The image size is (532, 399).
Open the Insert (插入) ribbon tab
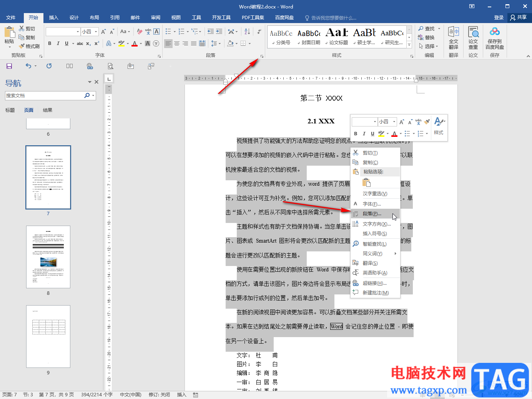click(x=53, y=18)
